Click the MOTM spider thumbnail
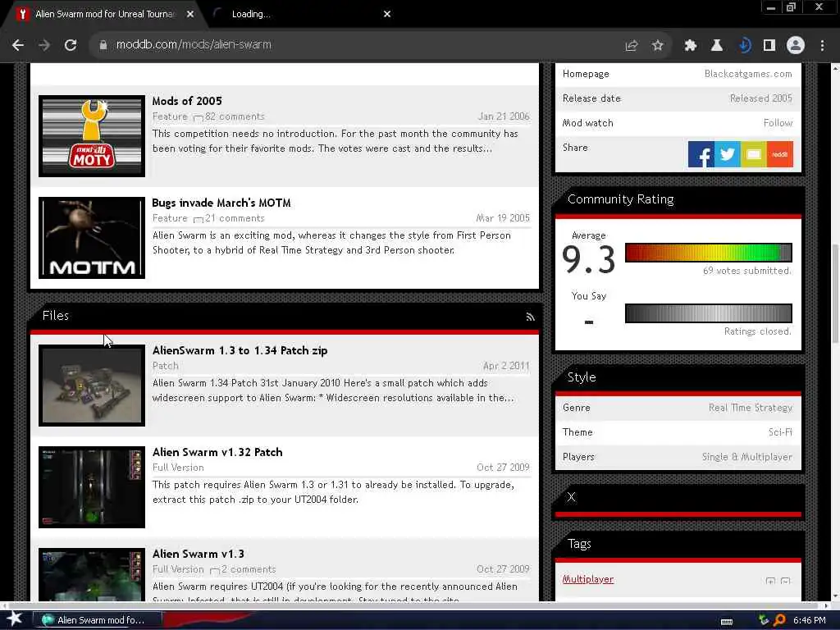This screenshot has width=840, height=630. [x=92, y=238]
